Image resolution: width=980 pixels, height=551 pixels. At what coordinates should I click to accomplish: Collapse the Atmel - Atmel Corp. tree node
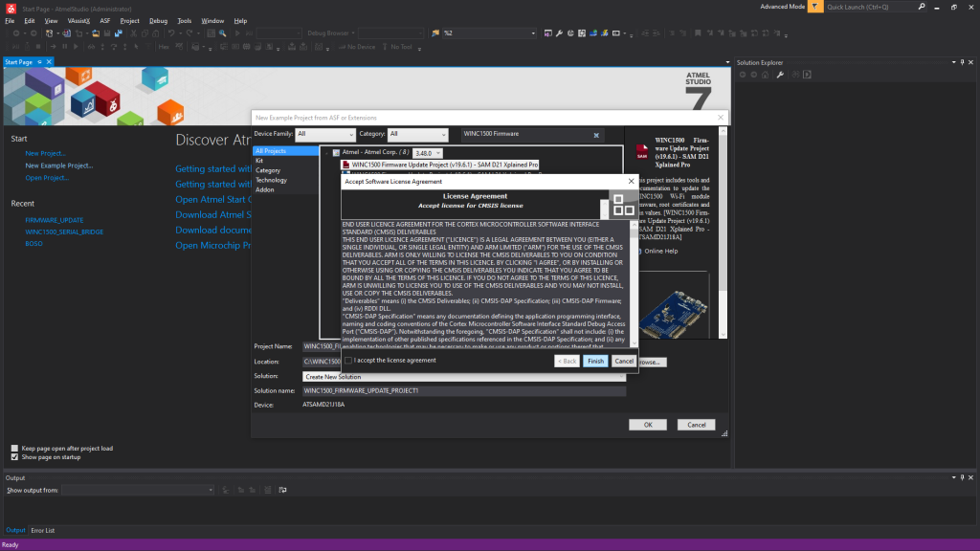pos(326,153)
